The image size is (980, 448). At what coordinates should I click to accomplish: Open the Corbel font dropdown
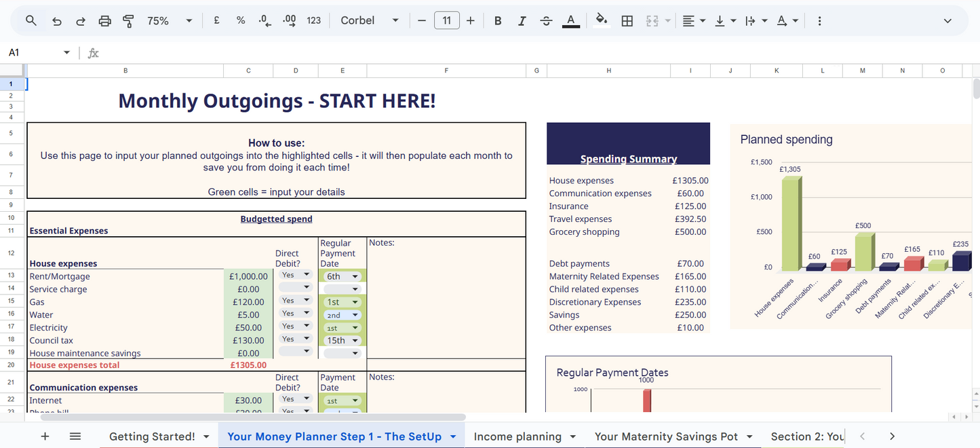click(370, 21)
